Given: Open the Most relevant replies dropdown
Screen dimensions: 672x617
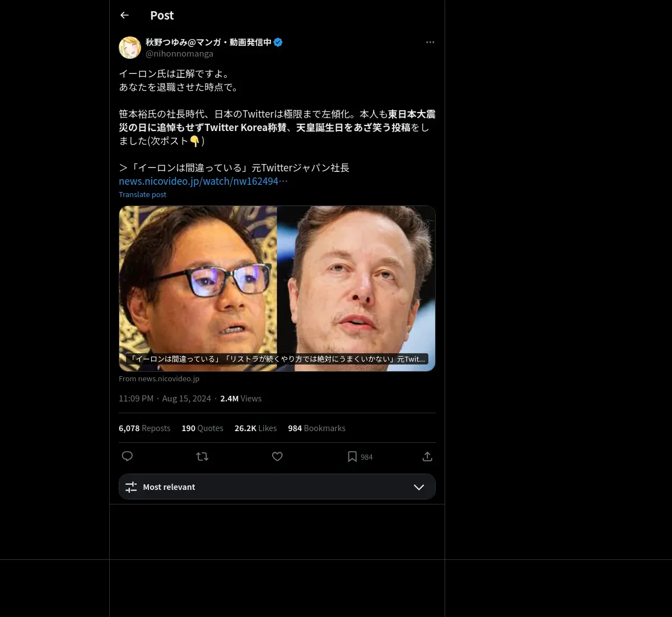Looking at the screenshot, I should [277, 487].
